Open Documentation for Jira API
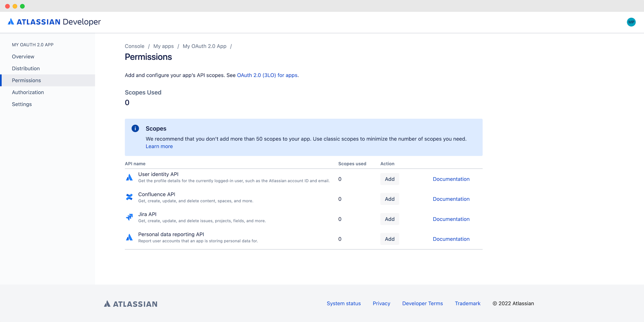 pyautogui.click(x=451, y=219)
